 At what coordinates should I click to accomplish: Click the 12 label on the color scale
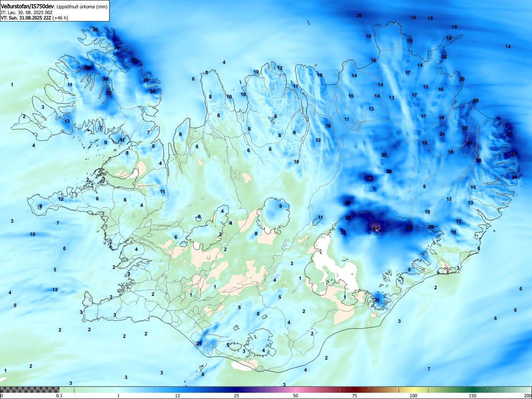coord(177,396)
